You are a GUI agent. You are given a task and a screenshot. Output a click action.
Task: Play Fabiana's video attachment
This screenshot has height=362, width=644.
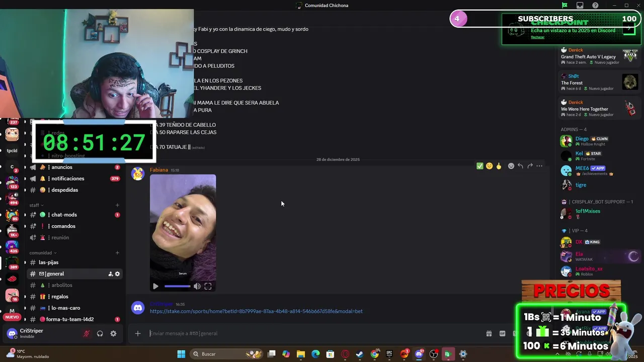[155, 286]
